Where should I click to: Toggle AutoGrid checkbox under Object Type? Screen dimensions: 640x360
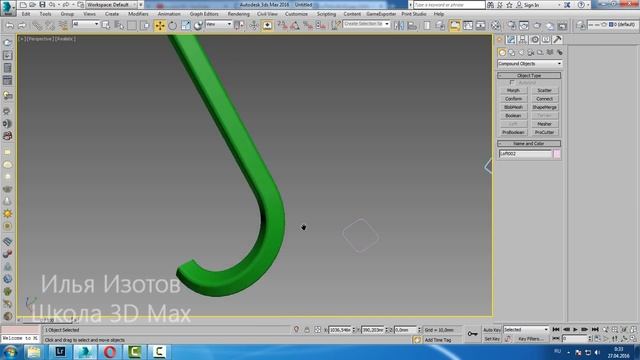click(x=512, y=82)
